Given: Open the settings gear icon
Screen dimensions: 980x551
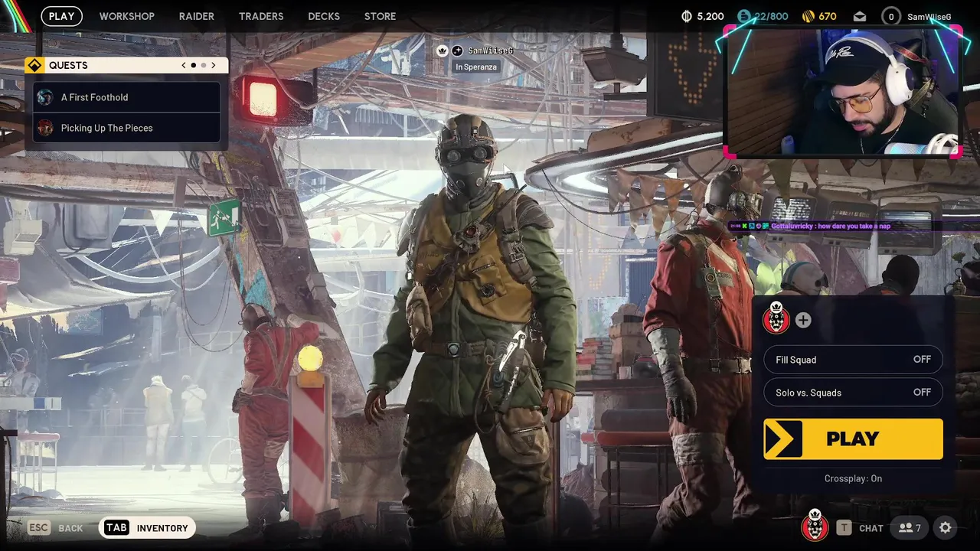Looking at the screenshot, I should 946,528.
